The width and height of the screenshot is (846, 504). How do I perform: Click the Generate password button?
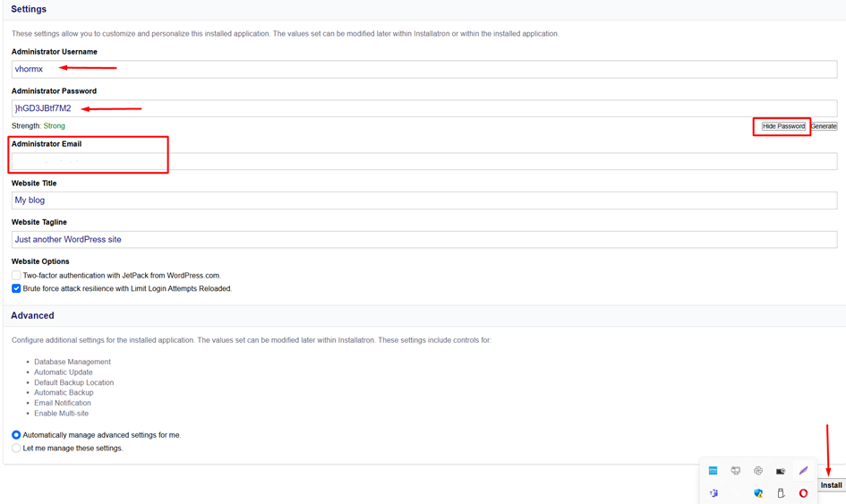pyautogui.click(x=824, y=126)
